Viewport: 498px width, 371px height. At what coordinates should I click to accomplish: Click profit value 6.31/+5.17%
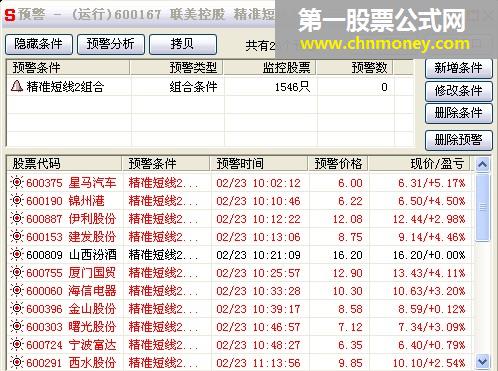432,183
